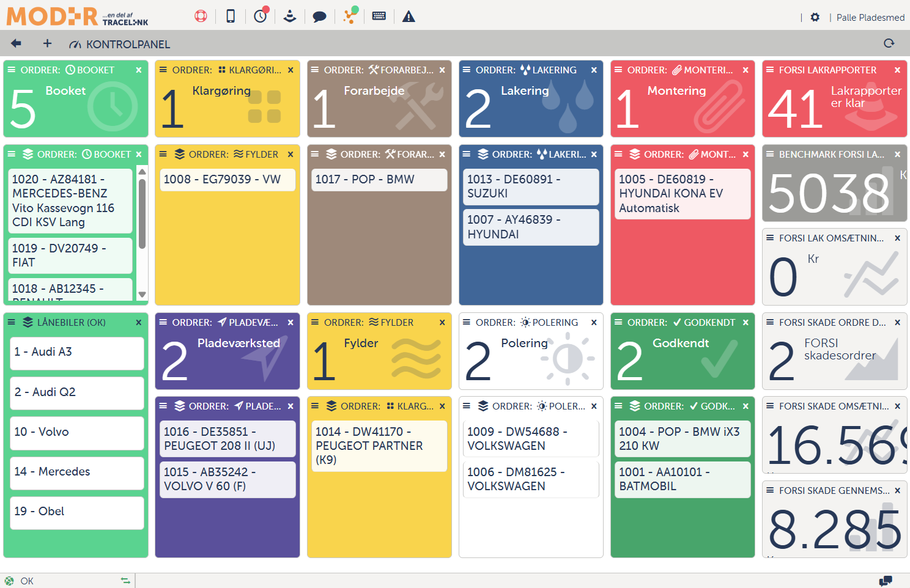Click scrollbar down arrow in Booket order list

[142, 295]
